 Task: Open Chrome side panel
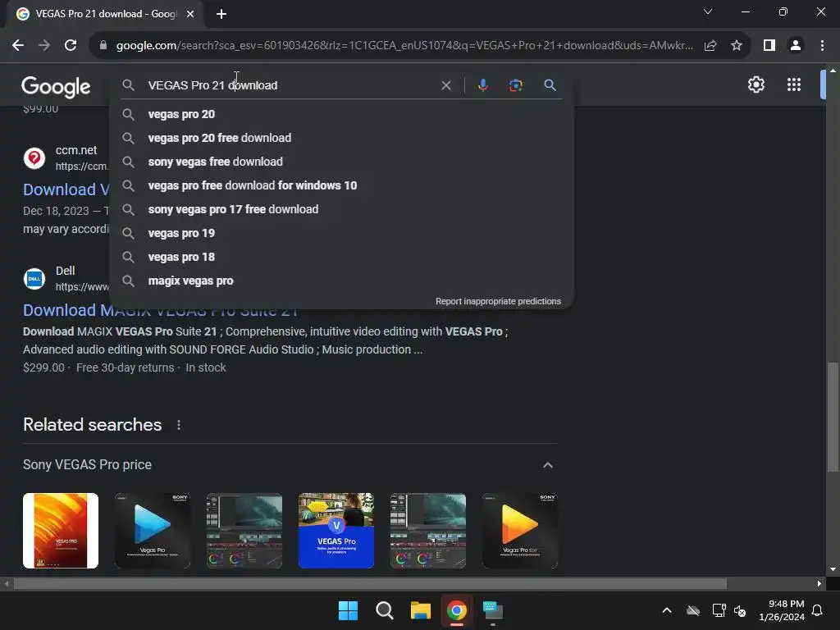tap(769, 46)
